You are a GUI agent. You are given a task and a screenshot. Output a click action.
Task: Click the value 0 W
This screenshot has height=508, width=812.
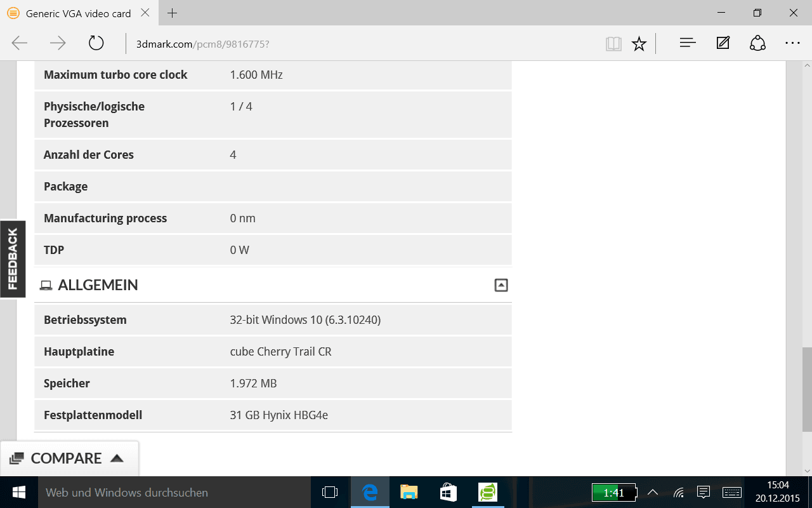coord(240,250)
